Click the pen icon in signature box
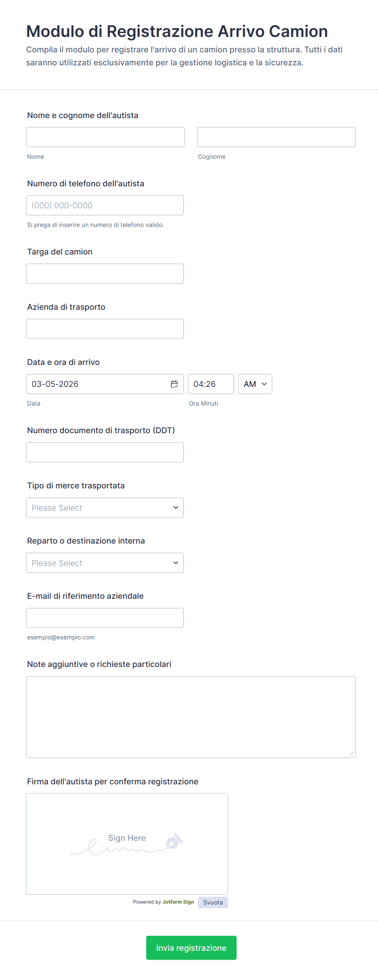 [x=174, y=841]
